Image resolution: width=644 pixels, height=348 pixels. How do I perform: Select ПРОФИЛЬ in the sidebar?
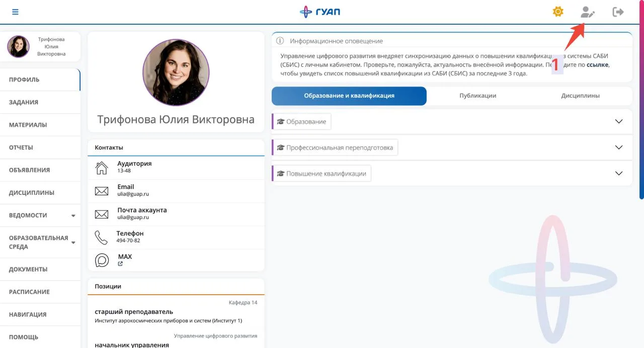click(40, 80)
